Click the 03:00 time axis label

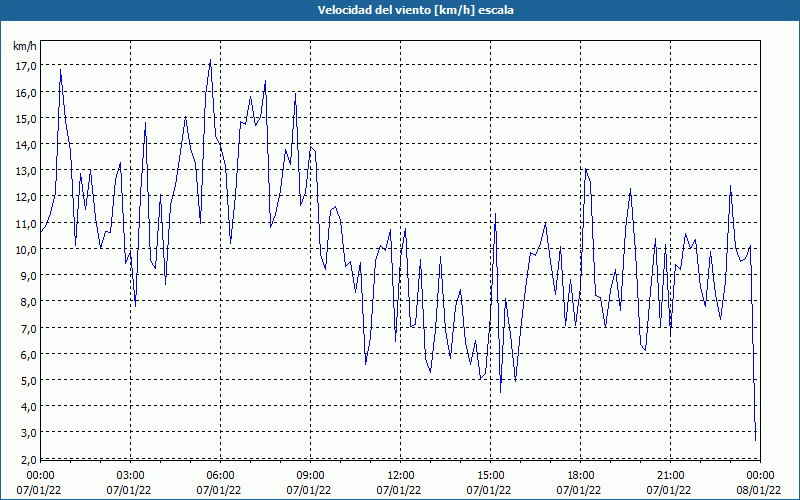pos(131,476)
